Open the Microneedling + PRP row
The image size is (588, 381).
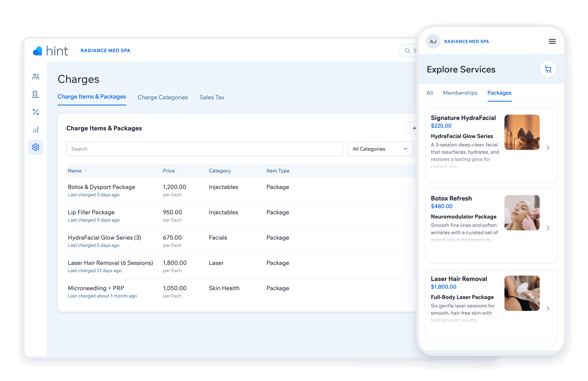(241, 292)
